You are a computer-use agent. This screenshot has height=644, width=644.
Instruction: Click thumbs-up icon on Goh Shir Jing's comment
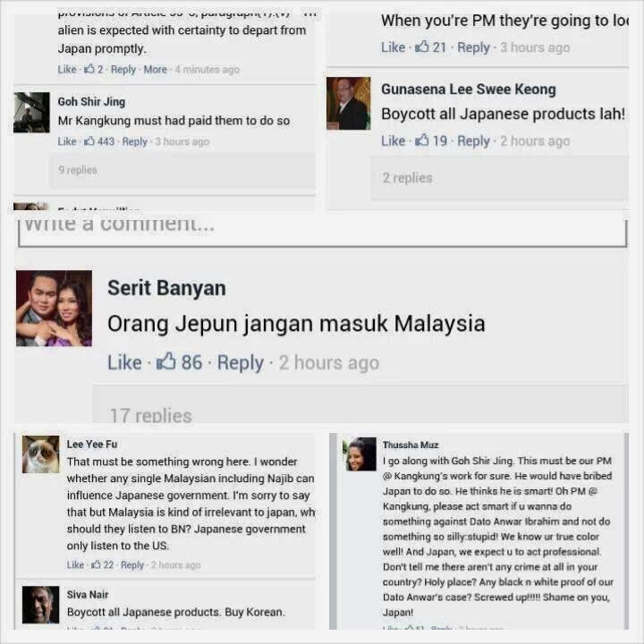(89, 141)
